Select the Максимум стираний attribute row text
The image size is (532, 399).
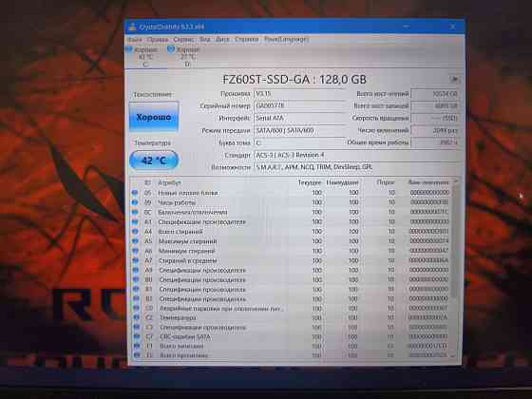(188, 241)
